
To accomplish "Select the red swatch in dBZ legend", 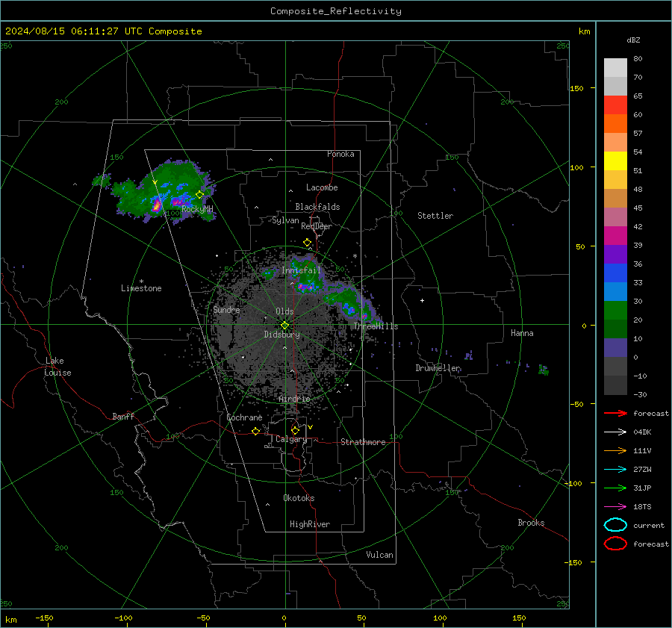I will 615,105.
